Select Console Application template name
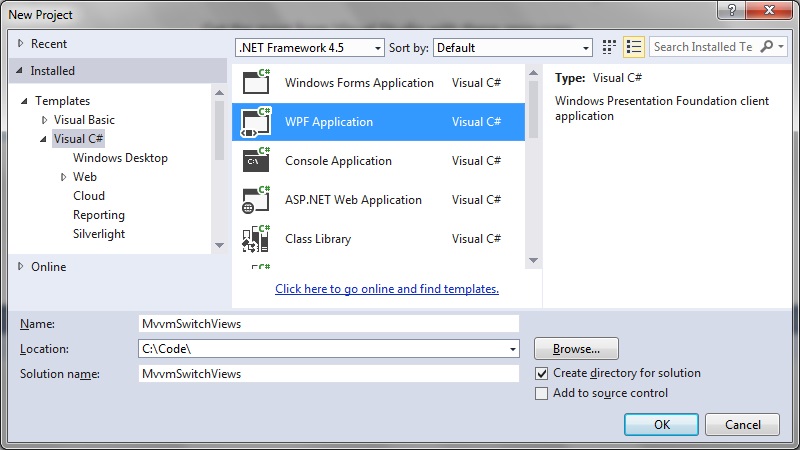The height and width of the screenshot is (450, 800). [338, 161]
